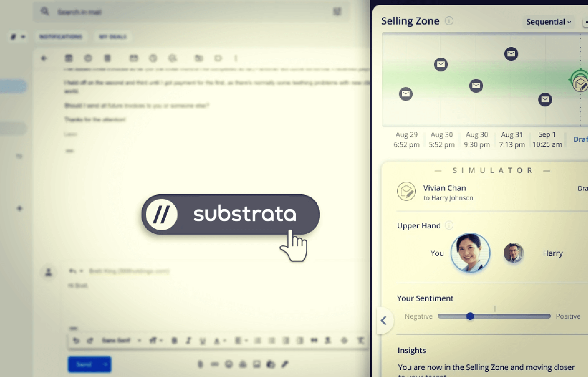Select the Aug 29 6:52 pm email marker
This screenshot has height=377, width=588.
coord(406,94)
